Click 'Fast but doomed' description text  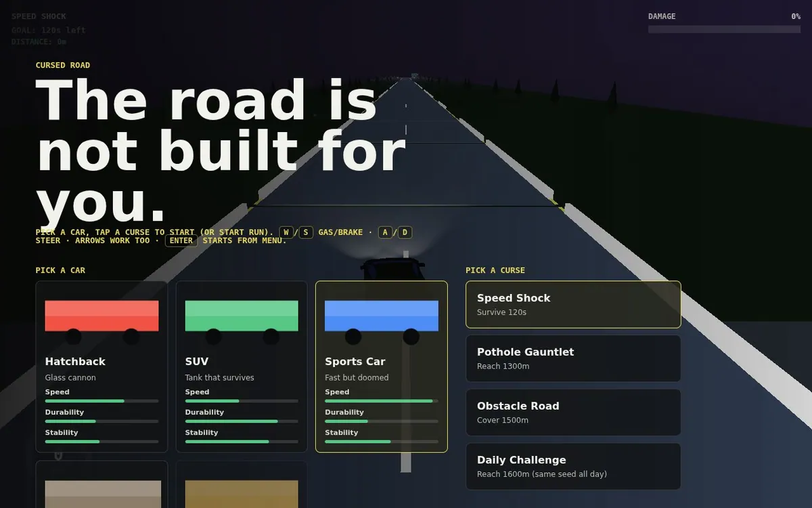coord(357,377)
